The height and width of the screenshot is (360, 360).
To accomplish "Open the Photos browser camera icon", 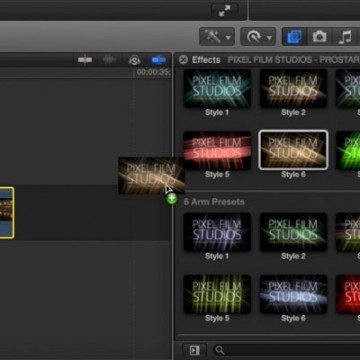I will [x=319, y=37].
